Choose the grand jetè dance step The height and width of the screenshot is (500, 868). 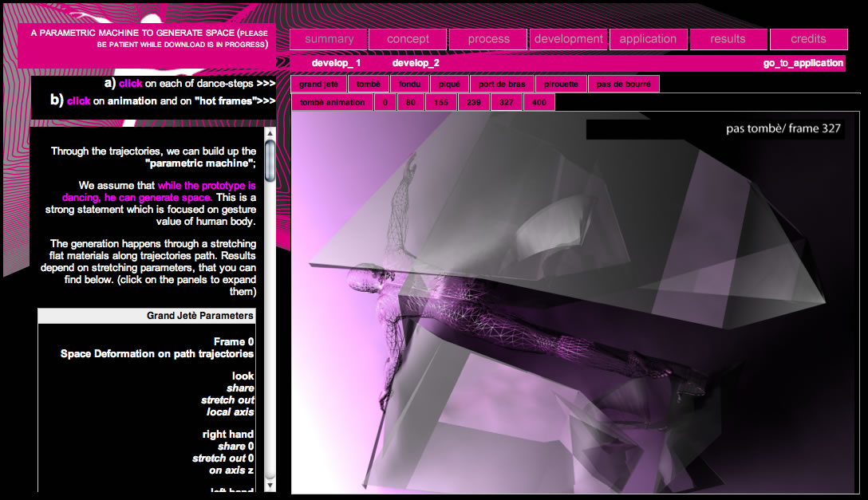[319, 84]
